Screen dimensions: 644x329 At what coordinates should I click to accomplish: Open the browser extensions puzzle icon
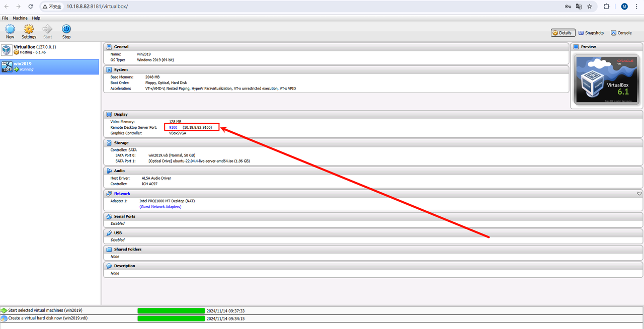pos(606,7)
